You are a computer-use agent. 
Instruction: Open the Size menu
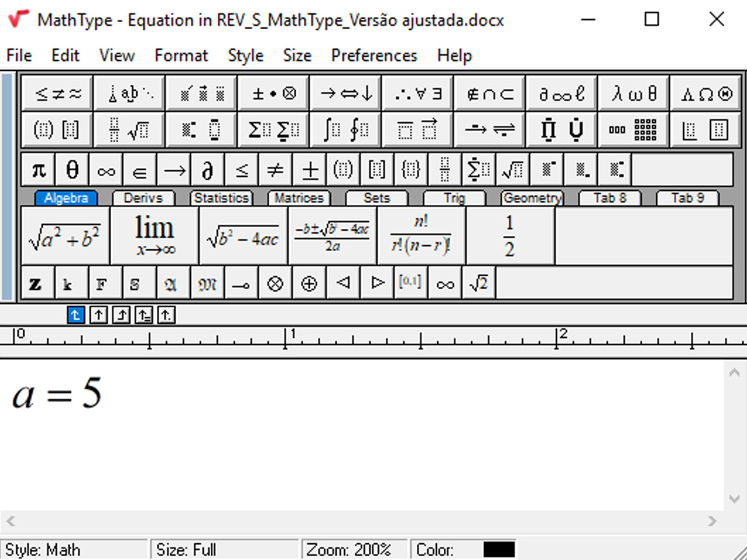tap(297, 55)
